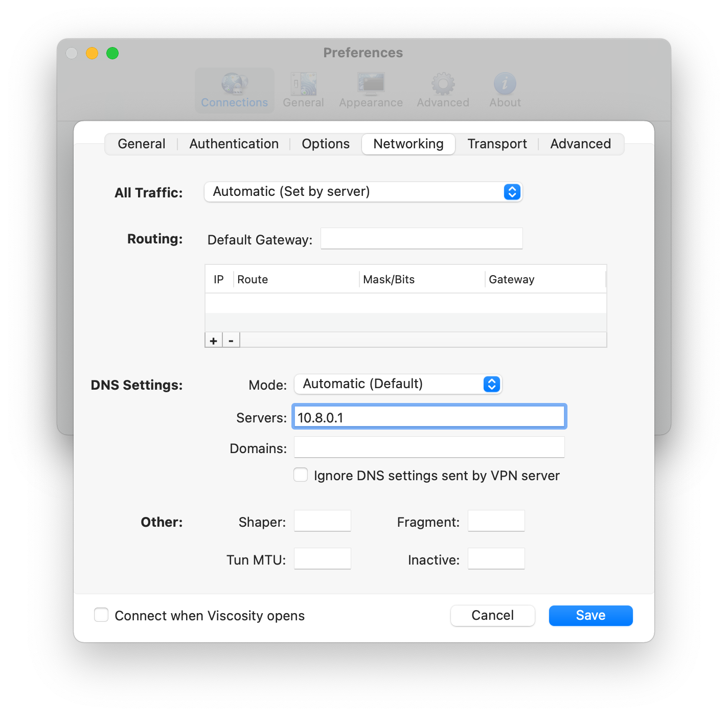728x718 pixels.
Task: Enable Ignore DNS settings sent by VPN server
Action: (301, 475)
